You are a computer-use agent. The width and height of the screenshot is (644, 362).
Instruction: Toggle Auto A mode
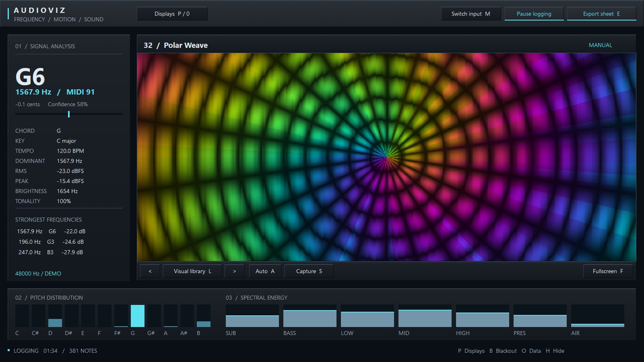(265, 271)
